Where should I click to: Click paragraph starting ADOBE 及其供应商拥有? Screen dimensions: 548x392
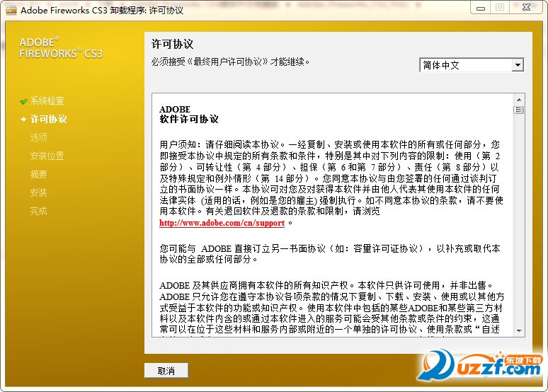click(332, 308)
